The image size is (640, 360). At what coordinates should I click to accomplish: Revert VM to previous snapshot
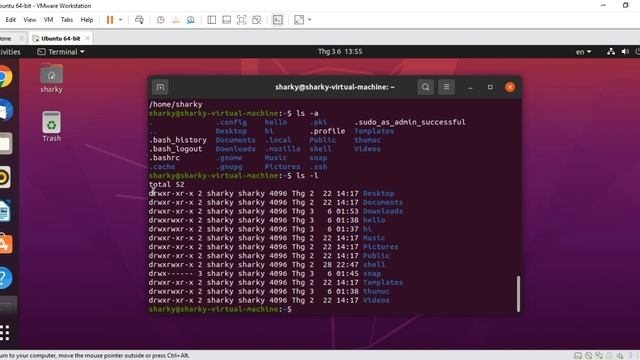click(176, 20)
